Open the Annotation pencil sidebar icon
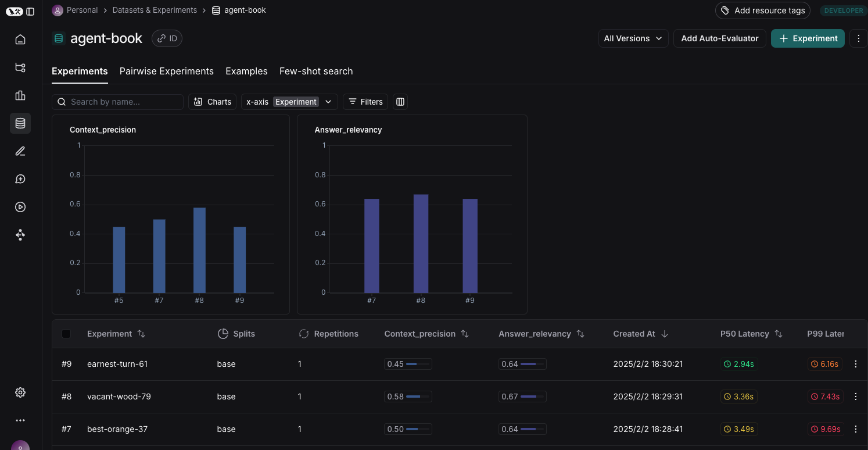Image resolution: width=868 pixels, height=450 pixels. (20, 151)
